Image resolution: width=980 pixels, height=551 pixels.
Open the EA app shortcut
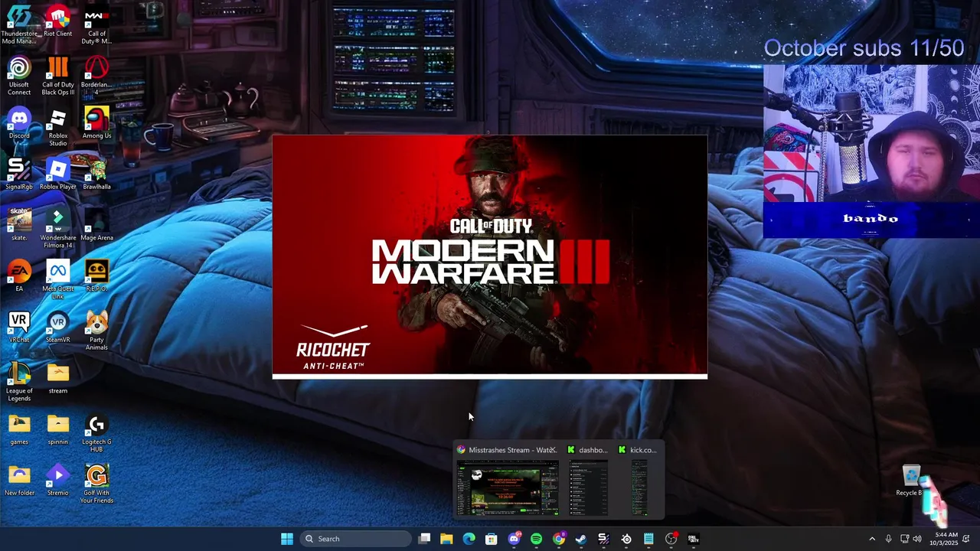[x=19, y=277]
